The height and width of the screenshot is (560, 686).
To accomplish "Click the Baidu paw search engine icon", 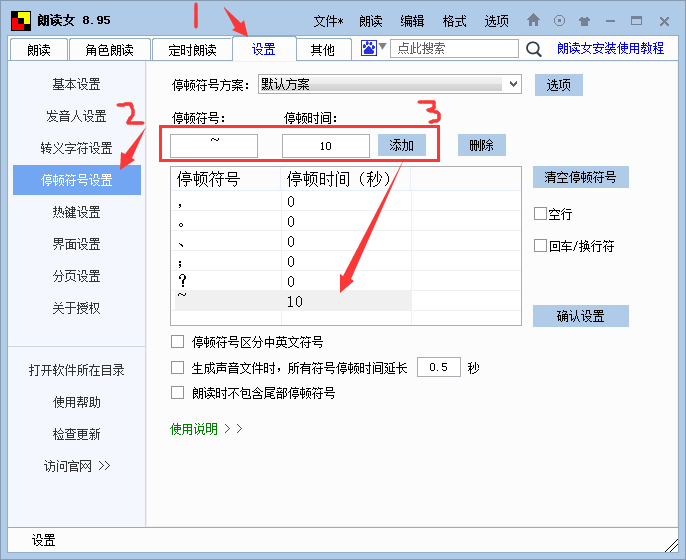I will click(368, 48).
